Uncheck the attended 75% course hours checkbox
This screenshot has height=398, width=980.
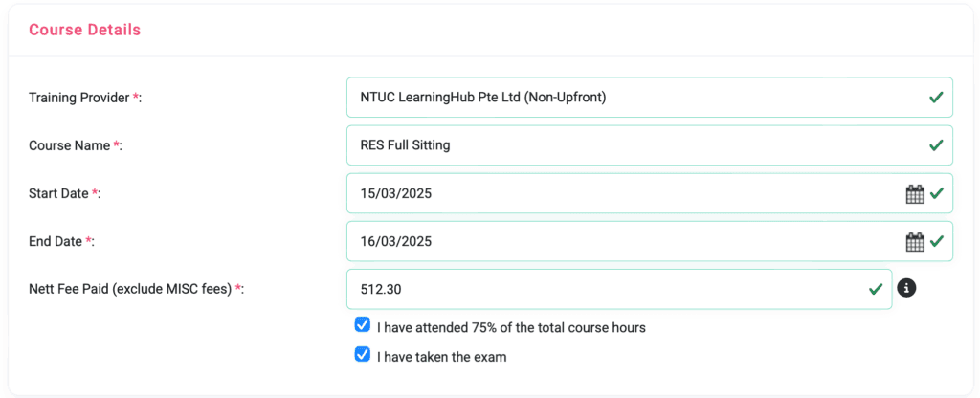363,325
